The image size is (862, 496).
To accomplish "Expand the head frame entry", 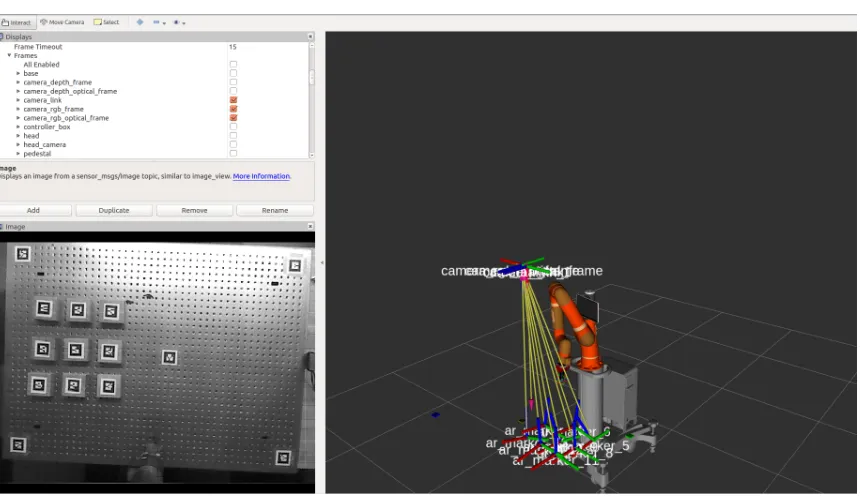I will pos(18,135).
